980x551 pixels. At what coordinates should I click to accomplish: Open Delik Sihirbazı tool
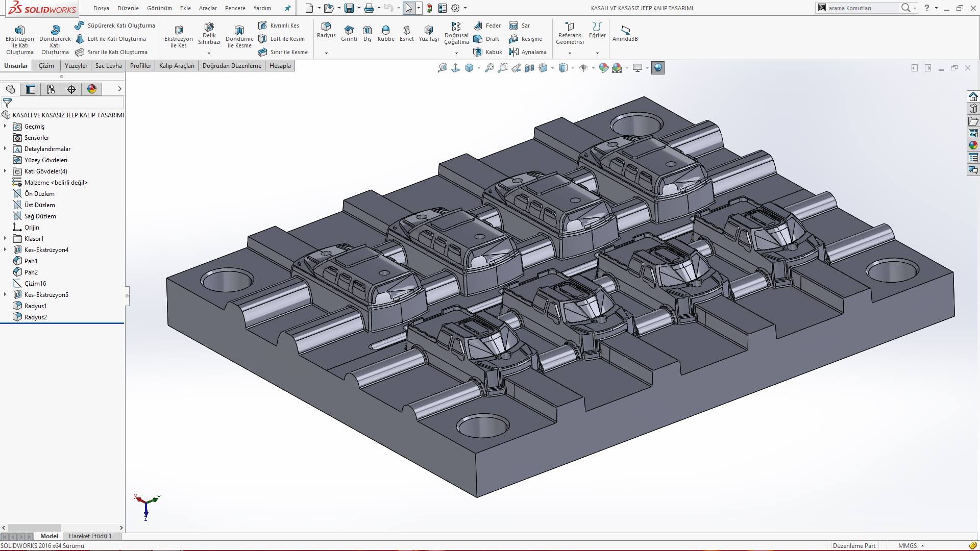pyautogui.click(x=209, y=33)
